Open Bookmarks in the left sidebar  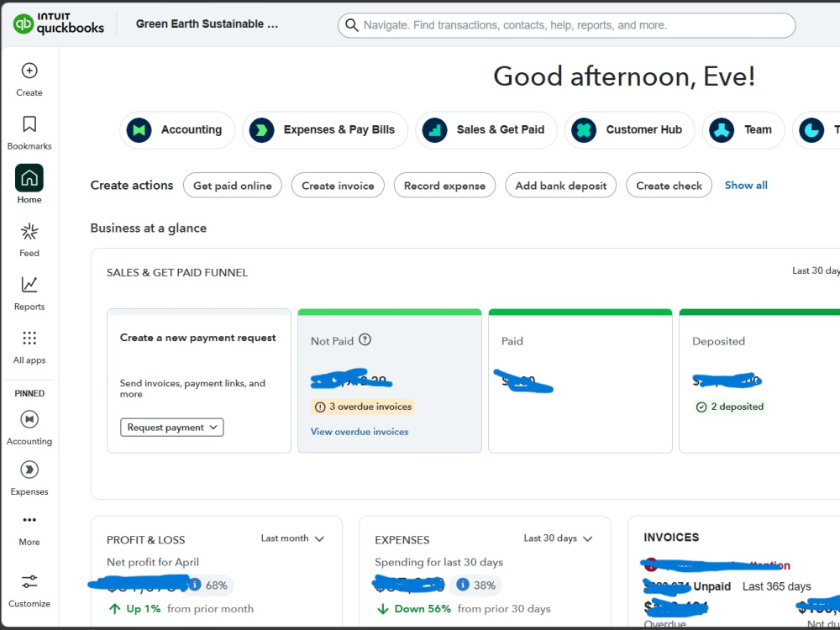pyautogui.click(x=29, y=133)
